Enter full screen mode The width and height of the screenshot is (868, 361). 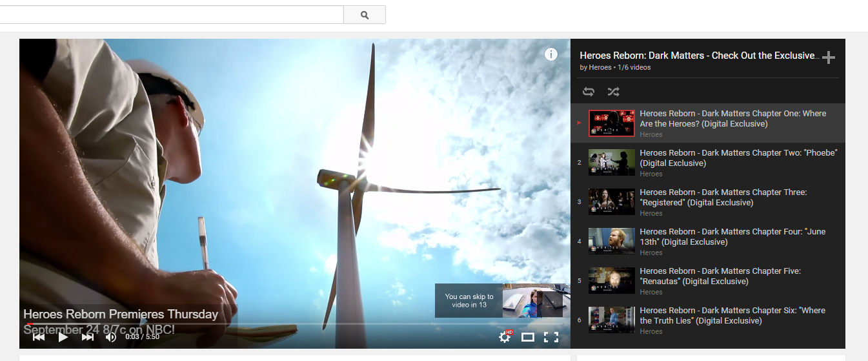(550, 336)
